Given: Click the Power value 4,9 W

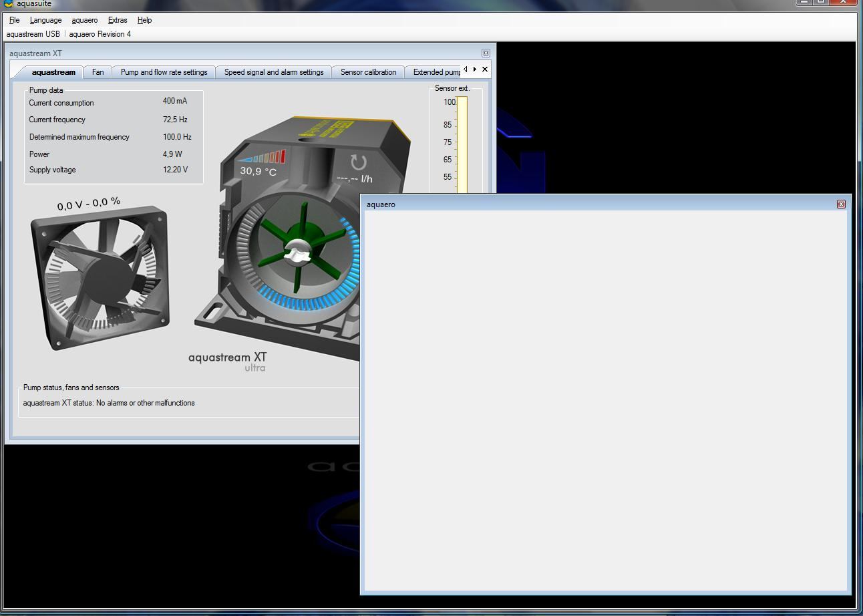Looking at the screenshot, I should (x=172, y=154).
